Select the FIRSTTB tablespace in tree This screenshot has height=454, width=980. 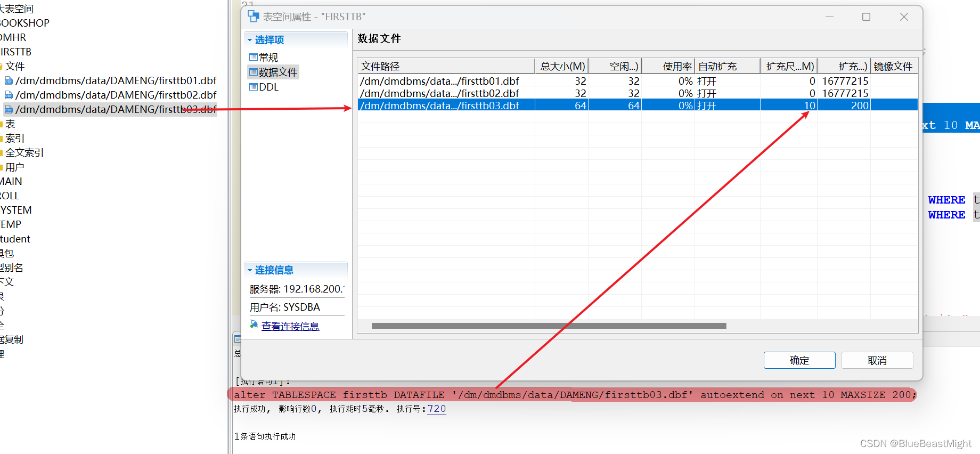(15, 52)
